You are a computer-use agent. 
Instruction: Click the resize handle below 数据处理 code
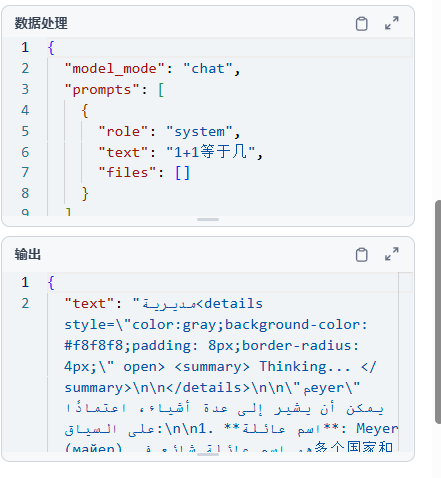click(208, 219)
